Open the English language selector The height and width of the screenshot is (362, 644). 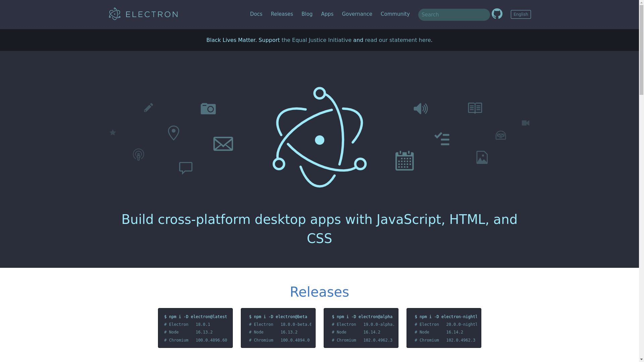[x=521, y=14]
